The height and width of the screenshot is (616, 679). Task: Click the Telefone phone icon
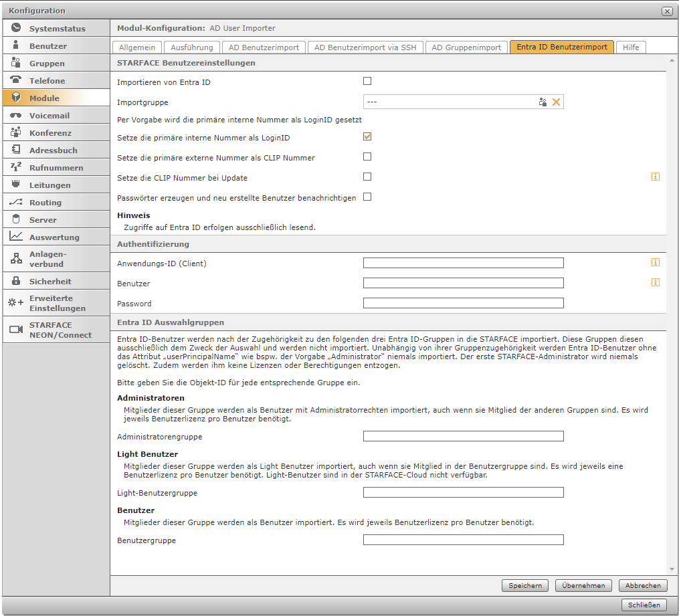click(16, 80)
